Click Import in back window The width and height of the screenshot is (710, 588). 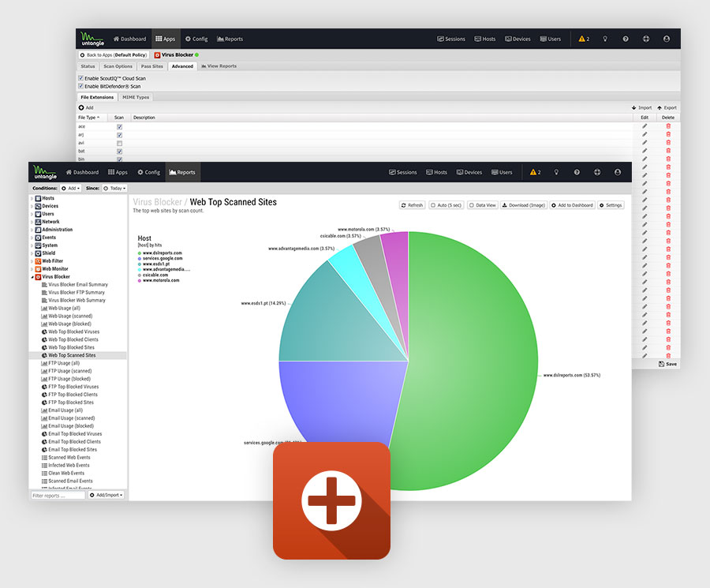click(x=641, y=108)
